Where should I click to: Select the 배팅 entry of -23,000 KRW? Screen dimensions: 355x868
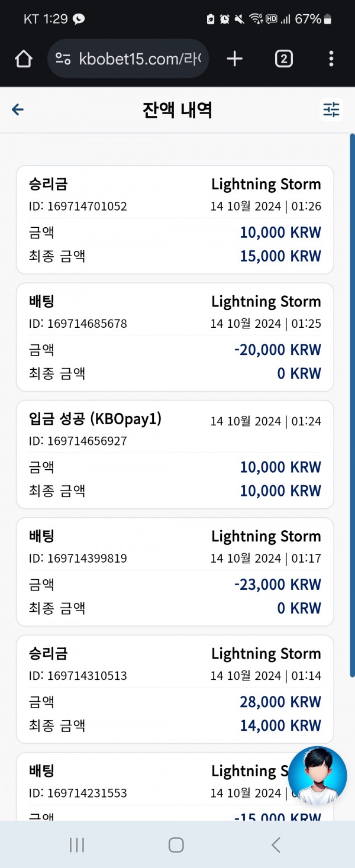175,572
